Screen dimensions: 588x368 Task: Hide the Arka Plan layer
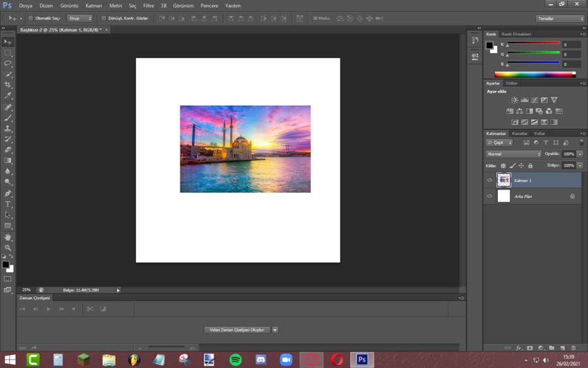coord(489,196)
